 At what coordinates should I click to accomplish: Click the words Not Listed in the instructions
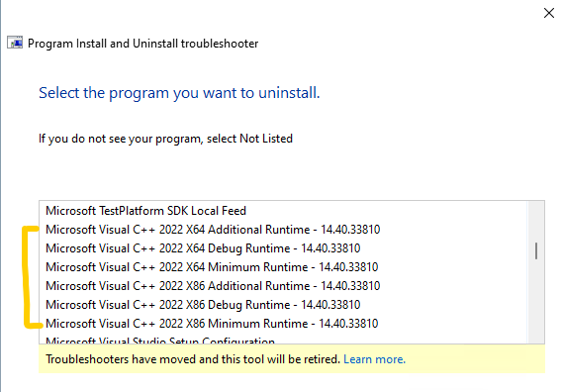266,139
